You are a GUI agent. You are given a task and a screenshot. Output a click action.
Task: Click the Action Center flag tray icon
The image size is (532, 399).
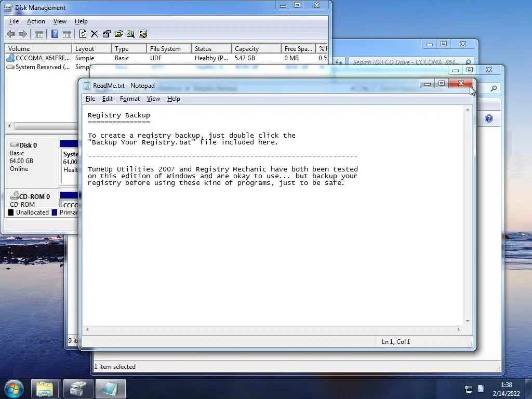tap(481, 389)
